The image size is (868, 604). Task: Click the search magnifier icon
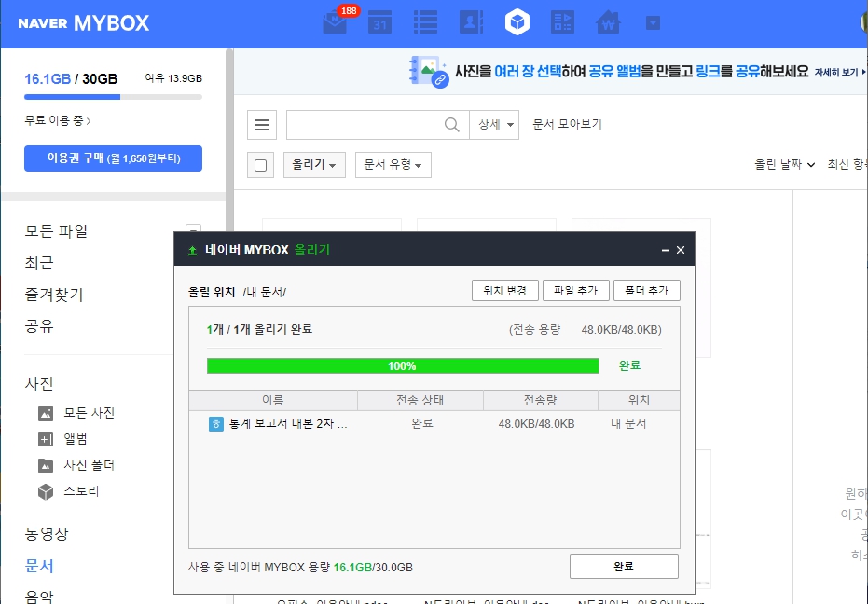coord(451,124)
